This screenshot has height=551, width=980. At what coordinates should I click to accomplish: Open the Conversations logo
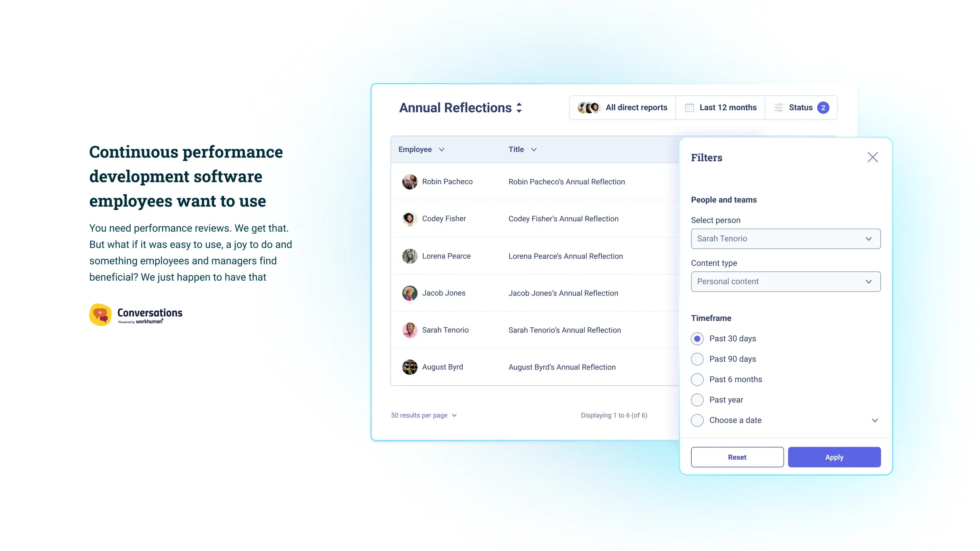click(136, 315)
